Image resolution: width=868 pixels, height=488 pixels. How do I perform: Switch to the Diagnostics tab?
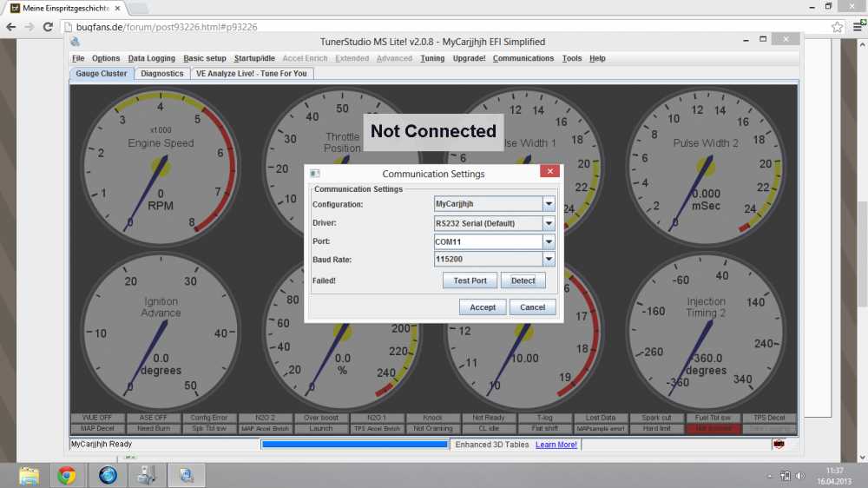coord(162,74)
